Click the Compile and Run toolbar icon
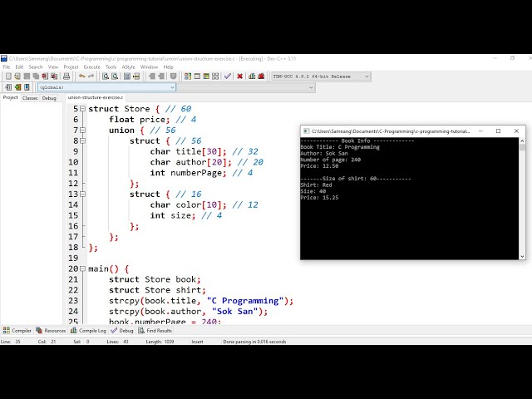The width and height of the screenshot is (532, 399). coord(206,76)
